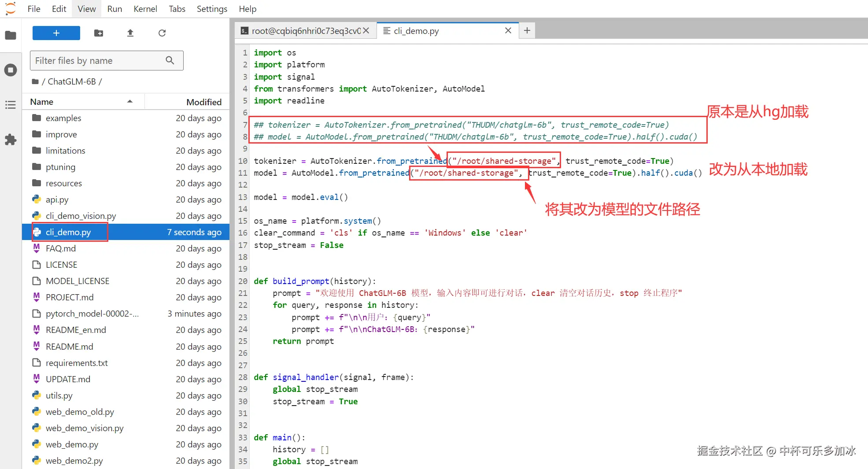Select requirements.txt file
This screenshot has height=469, width=868.
77,363
